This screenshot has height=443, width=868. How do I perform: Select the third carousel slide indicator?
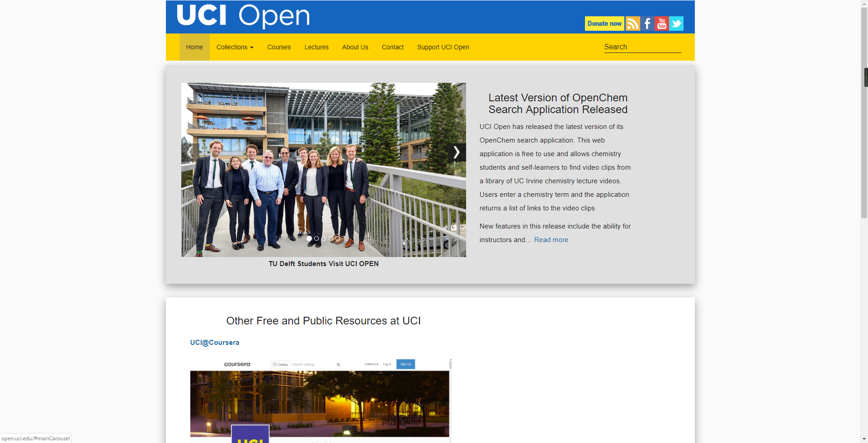coord(324,238)
